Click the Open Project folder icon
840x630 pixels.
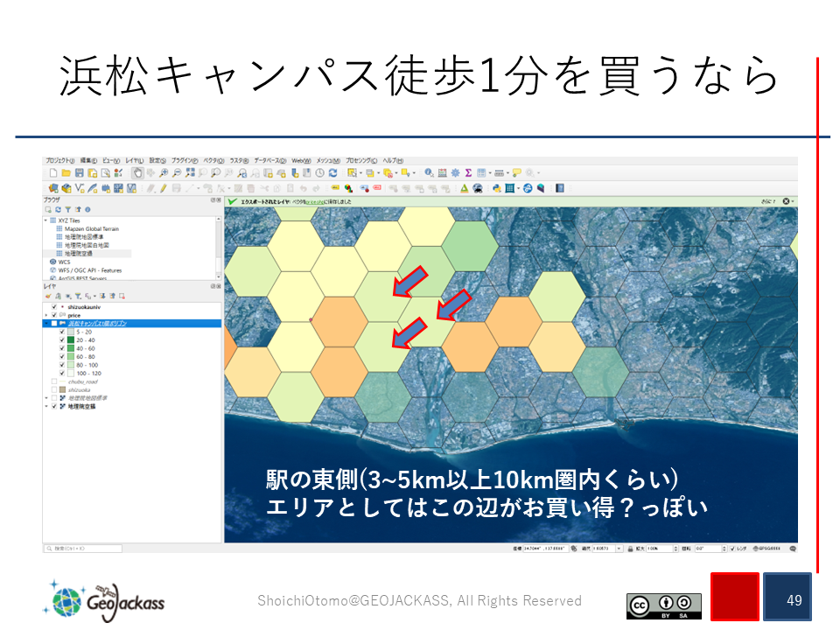point(66,173)
